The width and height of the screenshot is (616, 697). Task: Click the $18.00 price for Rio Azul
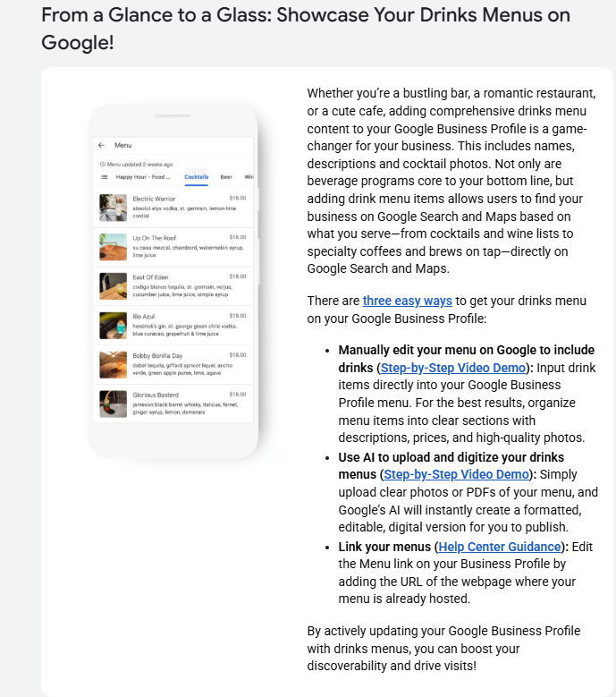(x=238, y=316)
